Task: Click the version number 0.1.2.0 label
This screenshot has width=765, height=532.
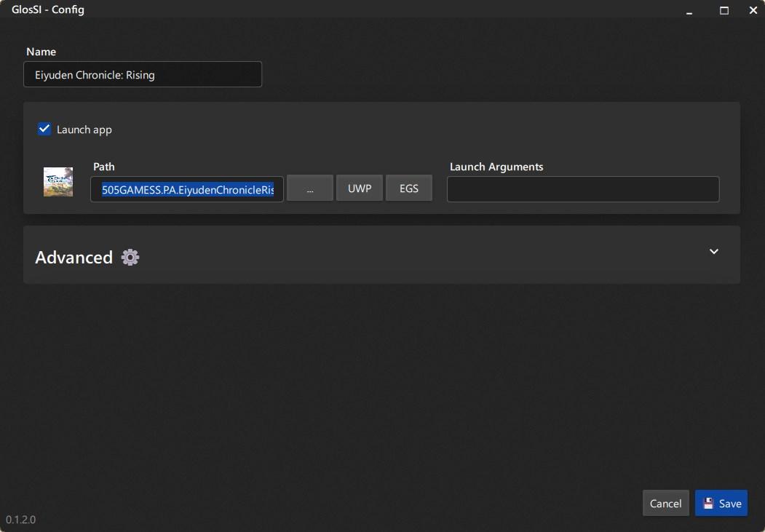Action: click(x=21, y=520)
